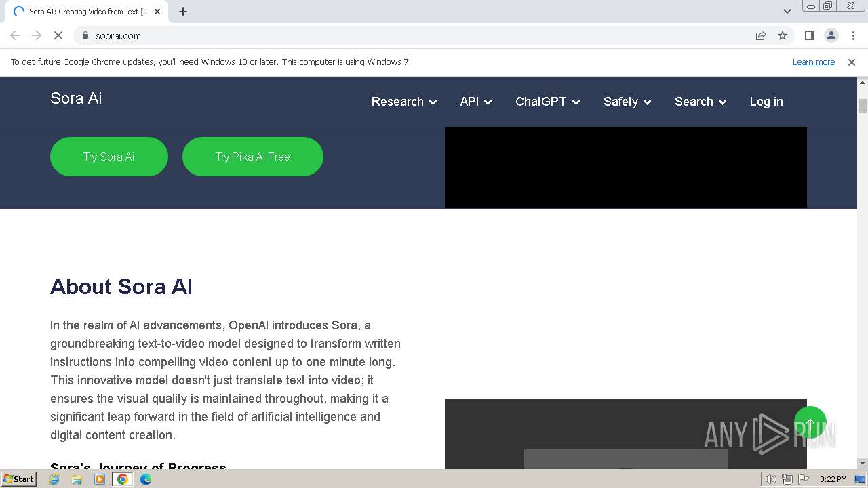Screen dimensions: 868x488
Task: Open the Chrome side panel
Action: click(x=809, y=35)
